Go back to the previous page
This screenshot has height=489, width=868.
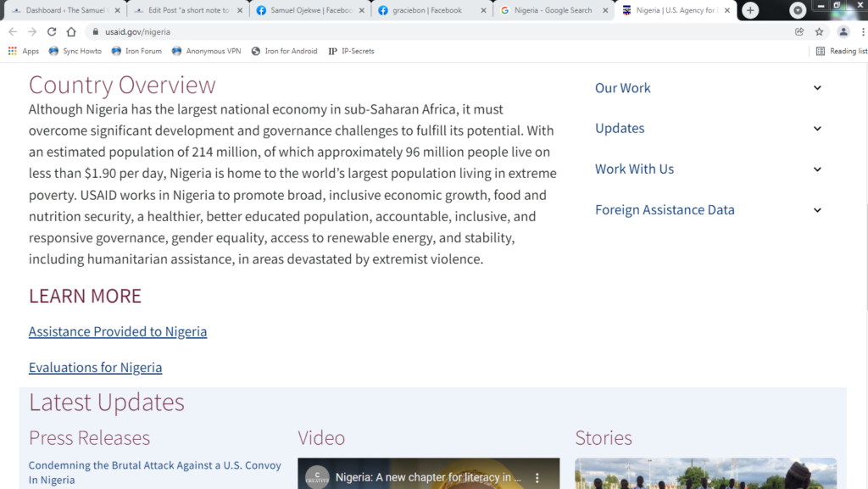pos(13,32)
